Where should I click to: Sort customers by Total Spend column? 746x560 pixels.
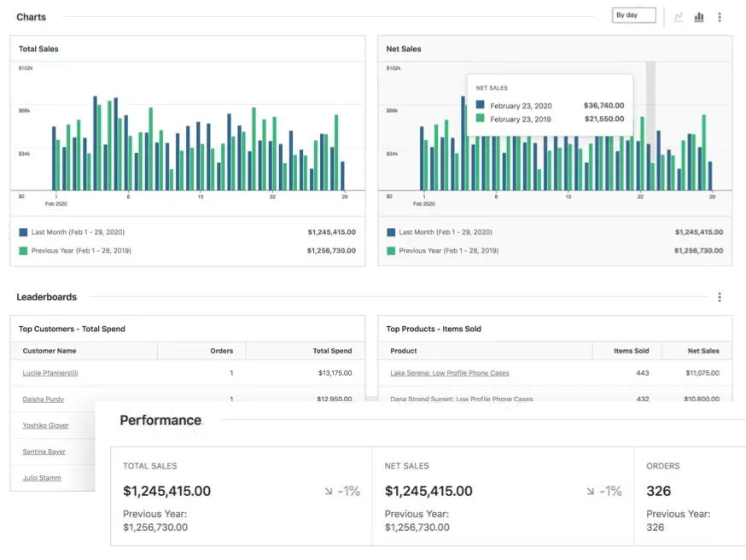[331, 351]
